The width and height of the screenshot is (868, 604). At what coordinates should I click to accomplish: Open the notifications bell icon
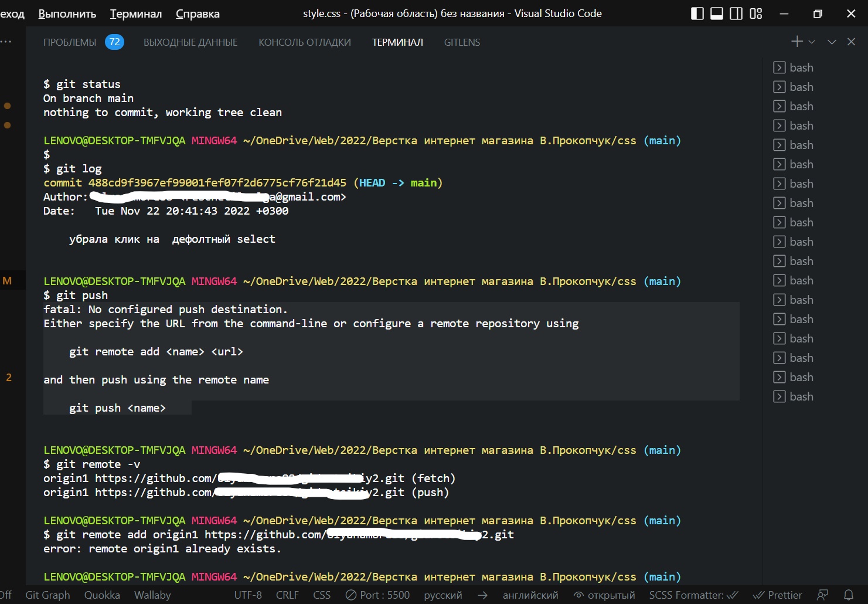coord(849,595)
